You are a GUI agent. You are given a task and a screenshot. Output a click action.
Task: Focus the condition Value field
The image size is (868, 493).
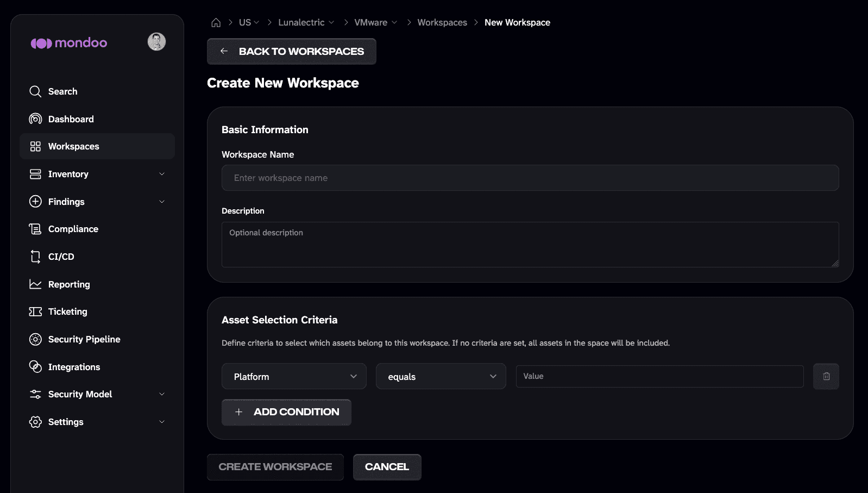click(659, 376)
